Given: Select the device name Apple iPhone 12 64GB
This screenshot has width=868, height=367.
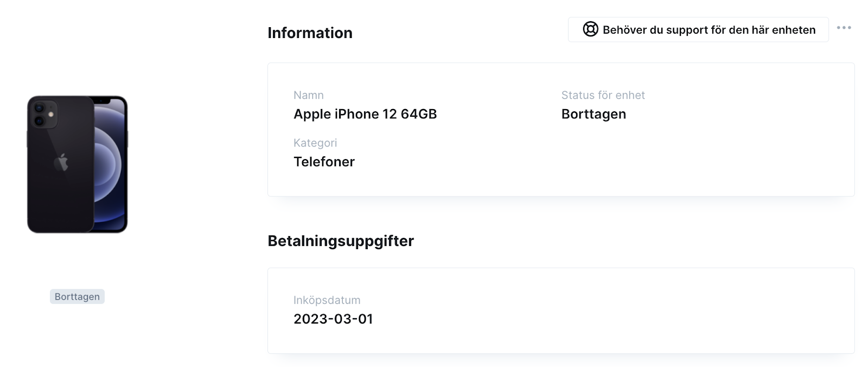Looking at the screenshot, I should tap(365, 114).
